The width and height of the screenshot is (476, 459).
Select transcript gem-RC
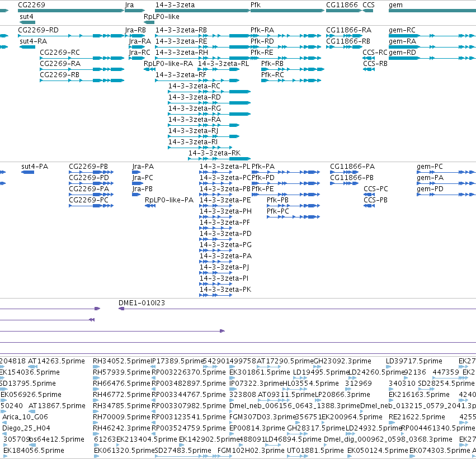(432, 36)
